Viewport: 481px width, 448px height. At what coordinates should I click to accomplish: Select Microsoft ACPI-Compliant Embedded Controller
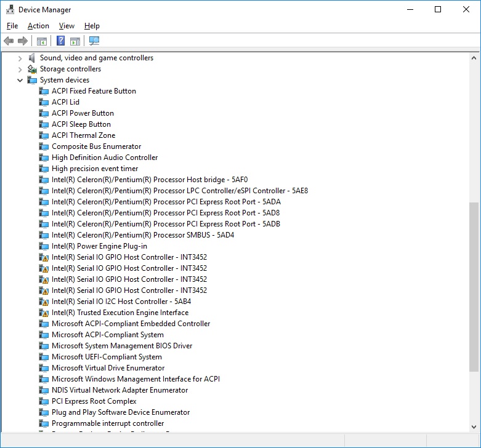[x=131, y=324]
